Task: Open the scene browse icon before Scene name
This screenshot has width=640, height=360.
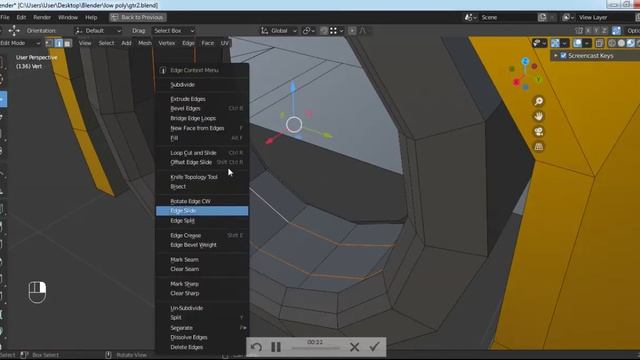Action: tap(470, 17)
